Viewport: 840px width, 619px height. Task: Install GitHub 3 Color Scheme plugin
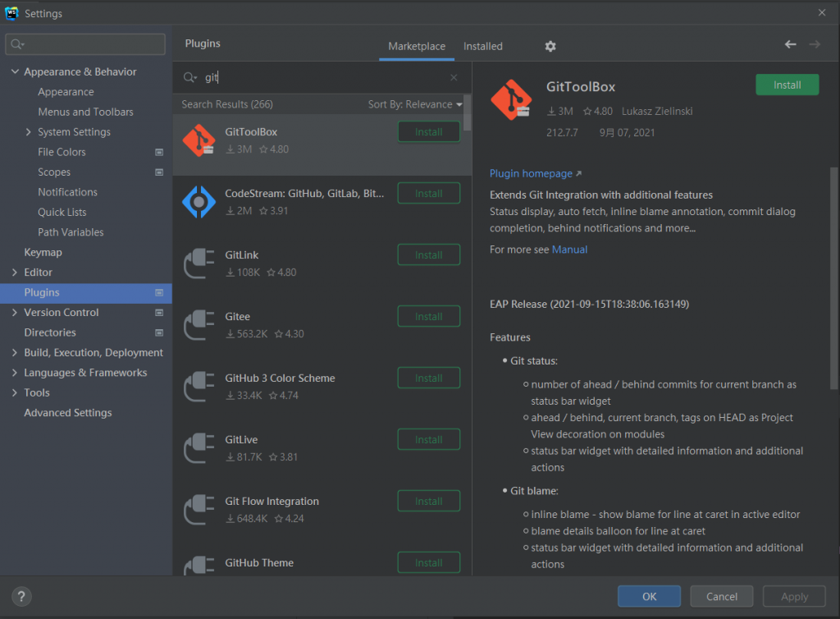pos(428,378)
